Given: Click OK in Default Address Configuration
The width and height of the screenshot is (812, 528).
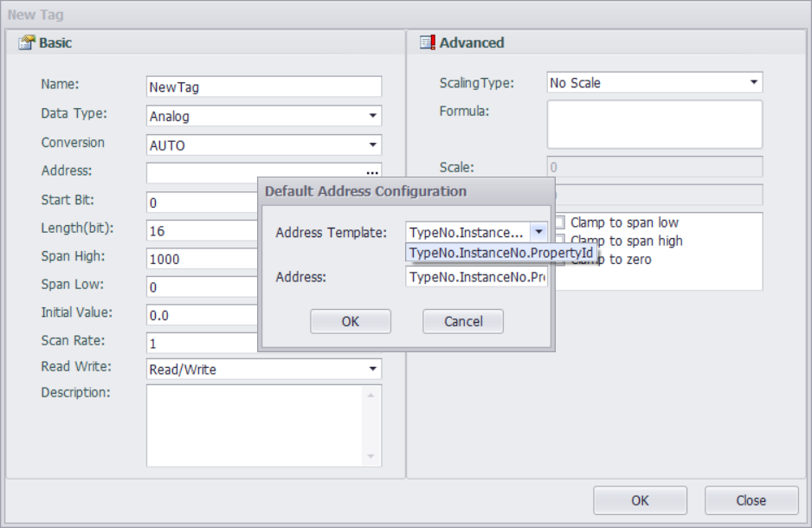Looking at the screenshot, I should click(x=350, y=321).
